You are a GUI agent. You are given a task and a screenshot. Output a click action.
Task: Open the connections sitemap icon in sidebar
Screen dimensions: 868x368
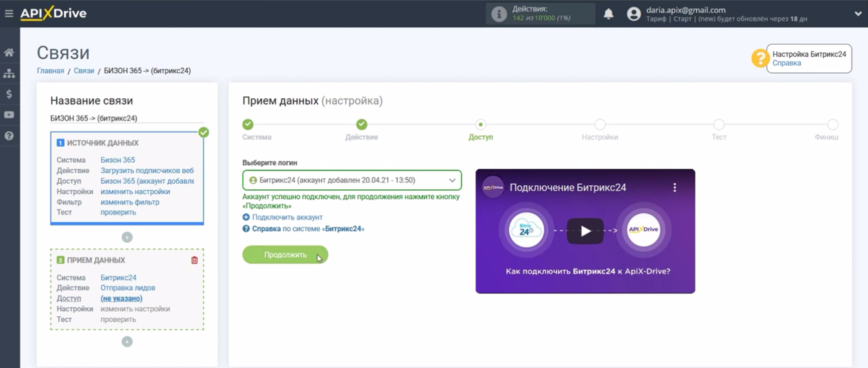pos(9,73)
